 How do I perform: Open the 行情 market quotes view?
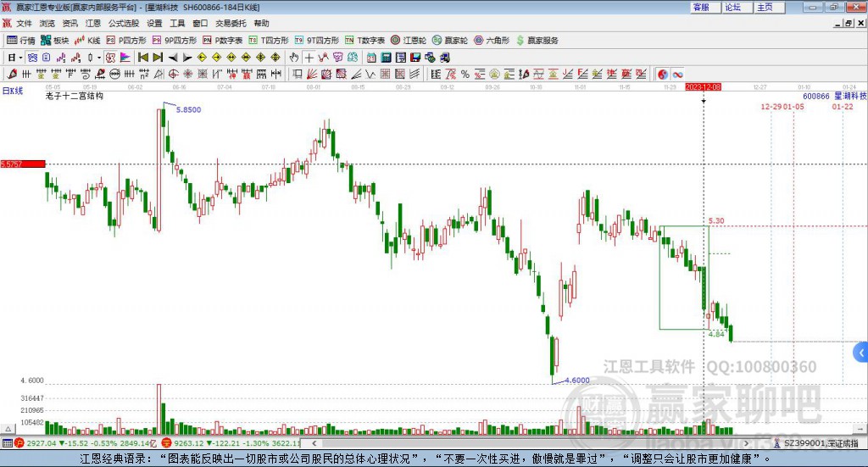point(21,40)
